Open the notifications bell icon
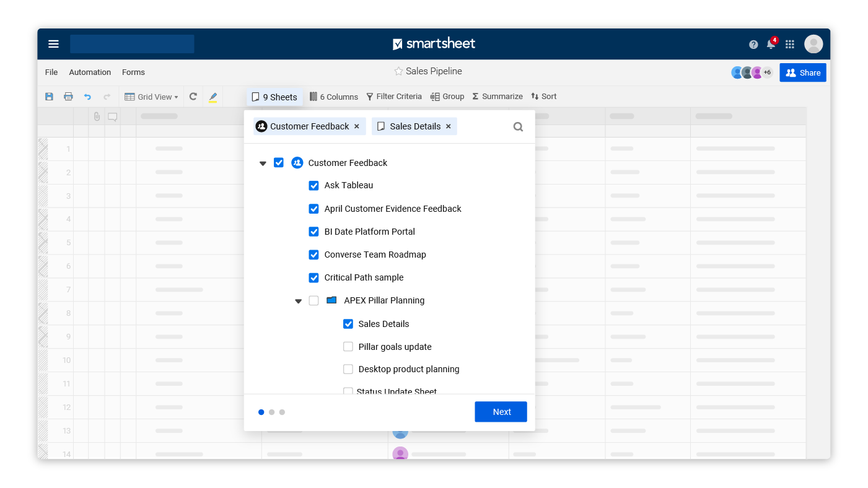Image resolution: width=868 pixels, height=488 pixels. pos(771,45)
